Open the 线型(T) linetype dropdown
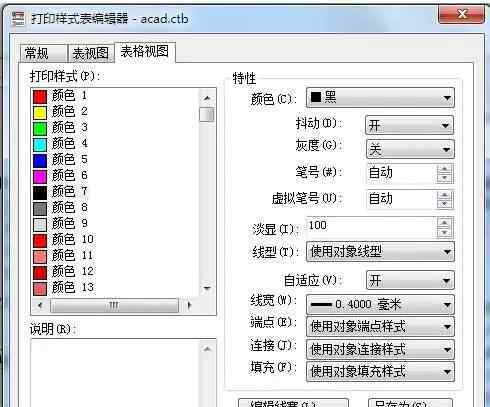This screenshot has width=490, height=407. pos(380,252)
